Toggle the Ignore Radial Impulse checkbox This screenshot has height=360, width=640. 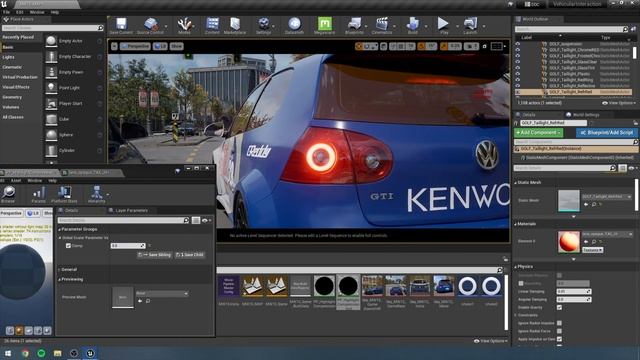point(559,323)
